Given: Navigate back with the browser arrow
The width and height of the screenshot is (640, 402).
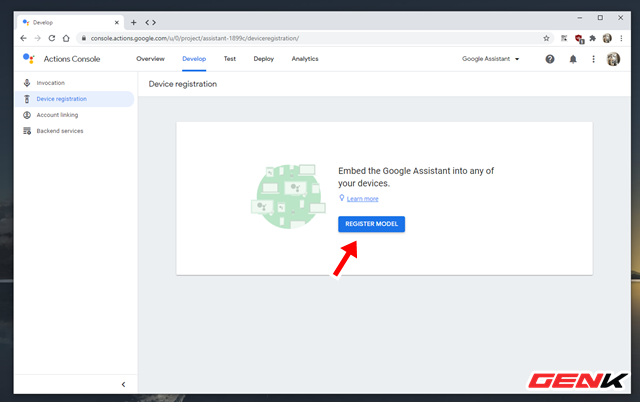Looking at the screenshot, I should (23, 38).
